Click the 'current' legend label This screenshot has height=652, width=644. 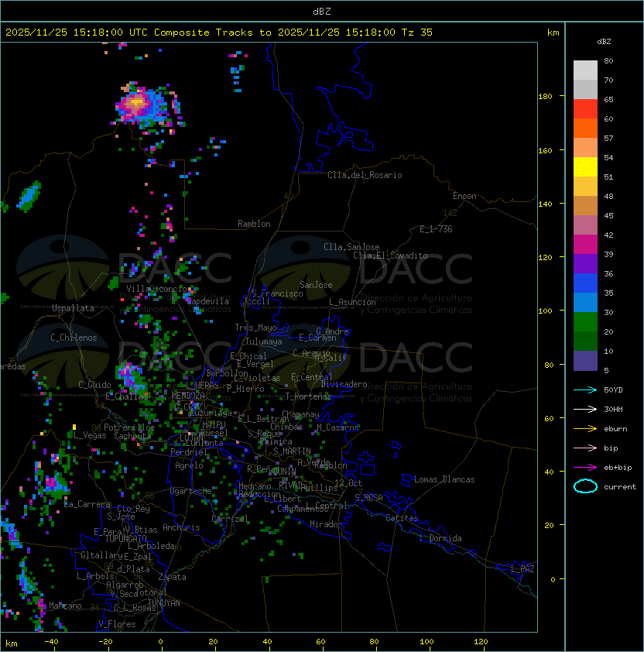click(x=620, y=487)
